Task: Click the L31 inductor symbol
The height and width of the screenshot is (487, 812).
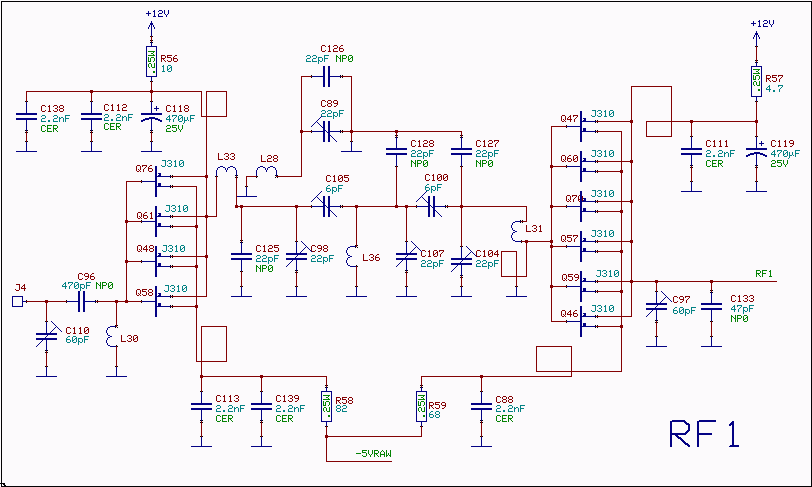Action: click(516, 231)
